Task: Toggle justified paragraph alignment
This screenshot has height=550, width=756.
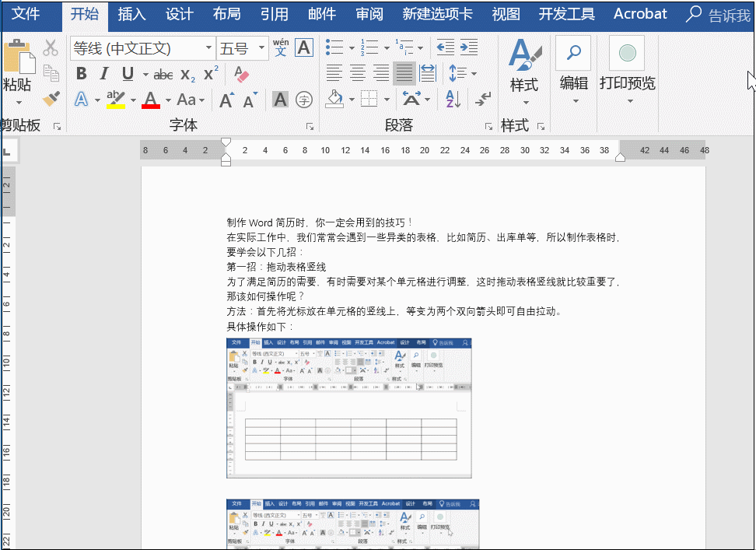Action: pyautogui.click(x=404, y=73)
